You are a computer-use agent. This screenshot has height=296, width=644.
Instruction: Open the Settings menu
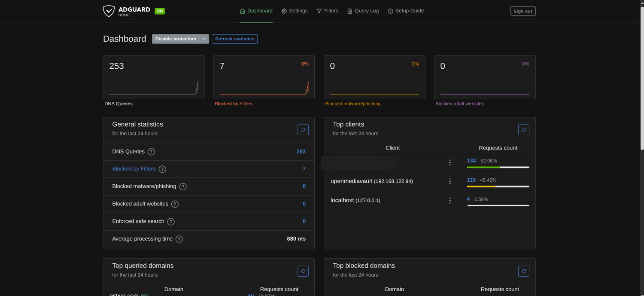coord(295,11)
